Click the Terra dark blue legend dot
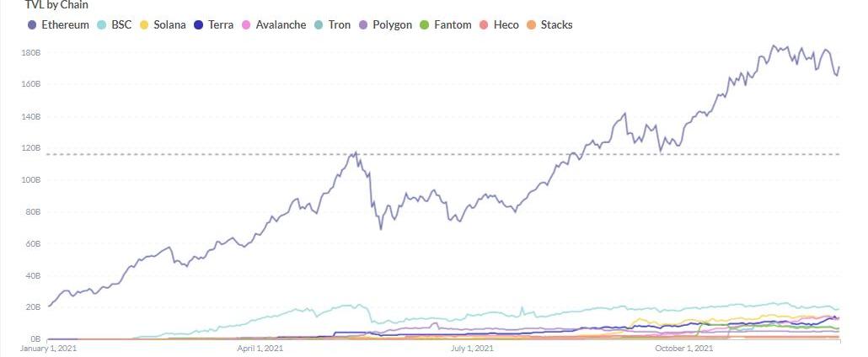The width and height of the screenshot is (868, 357). click(x=199, y=25)
